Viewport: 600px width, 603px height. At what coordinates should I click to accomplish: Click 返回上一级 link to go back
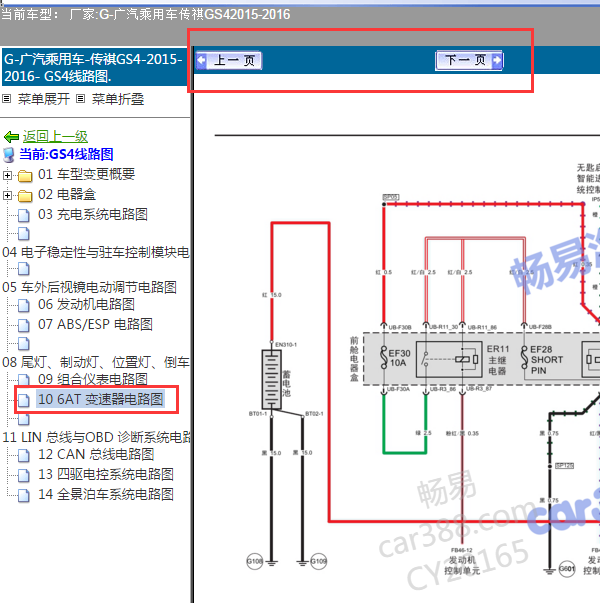55,136
